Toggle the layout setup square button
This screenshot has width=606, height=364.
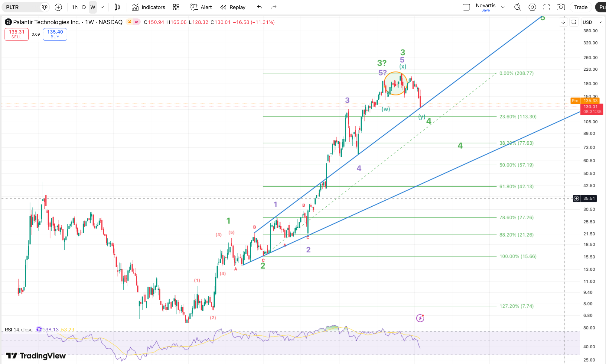click(466, 7)
